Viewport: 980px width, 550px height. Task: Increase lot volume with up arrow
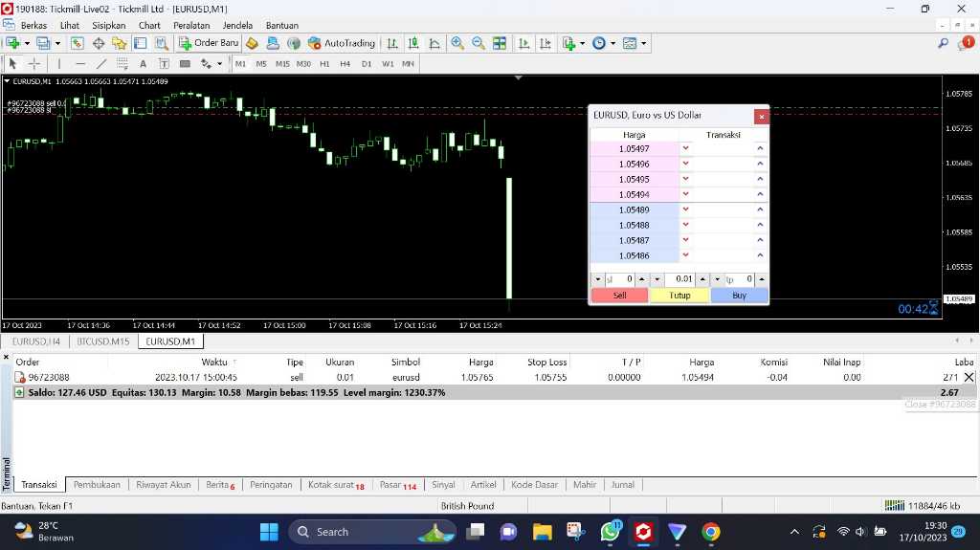tap(703, 279)
